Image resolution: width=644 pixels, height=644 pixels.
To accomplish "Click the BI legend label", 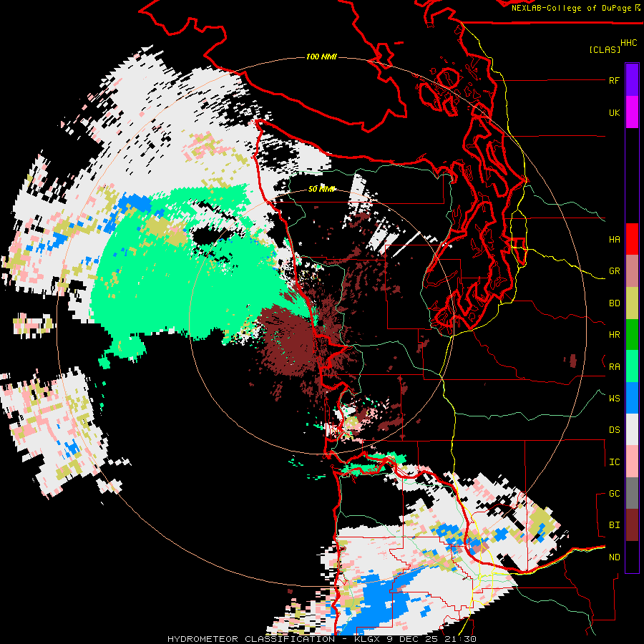I will coord(614,525).
